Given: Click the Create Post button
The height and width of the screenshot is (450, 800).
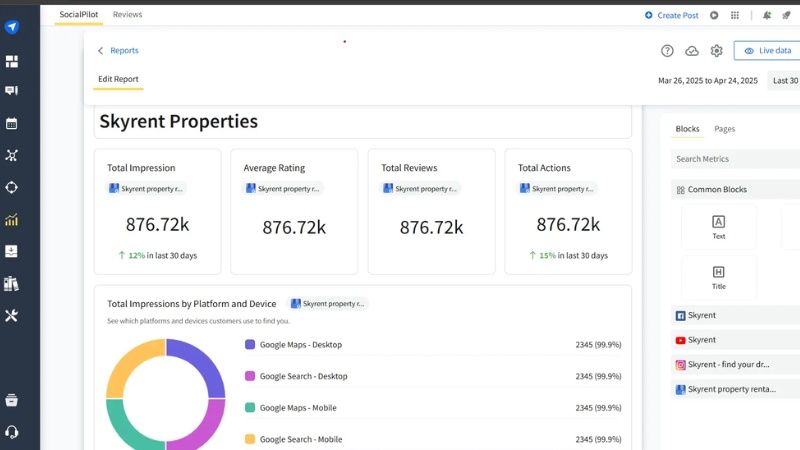Looking at the screenshot, I should (x=671, y=15).
